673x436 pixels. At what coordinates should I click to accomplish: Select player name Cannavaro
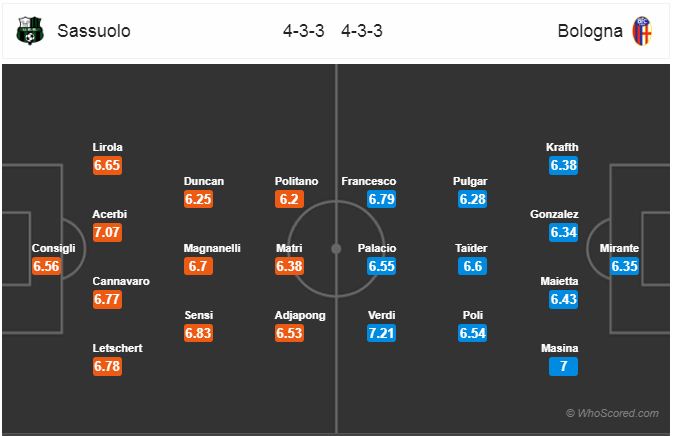(x=121, y=281)
